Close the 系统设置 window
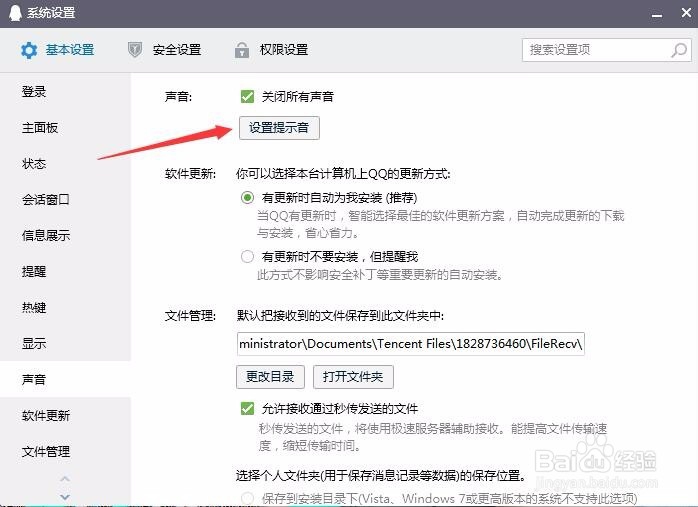 pos(686,12)
